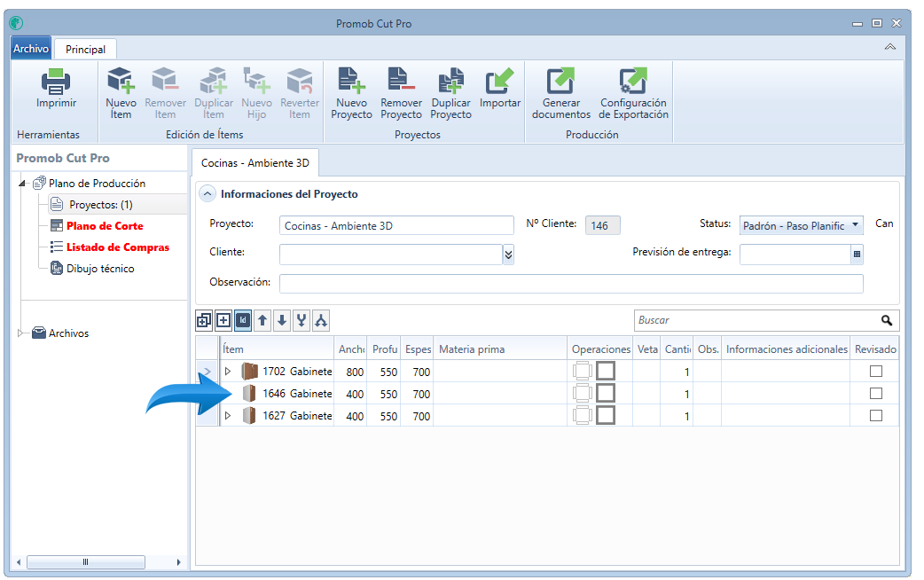Select Proyectos: (1) in the tree

tap(101, 205)
